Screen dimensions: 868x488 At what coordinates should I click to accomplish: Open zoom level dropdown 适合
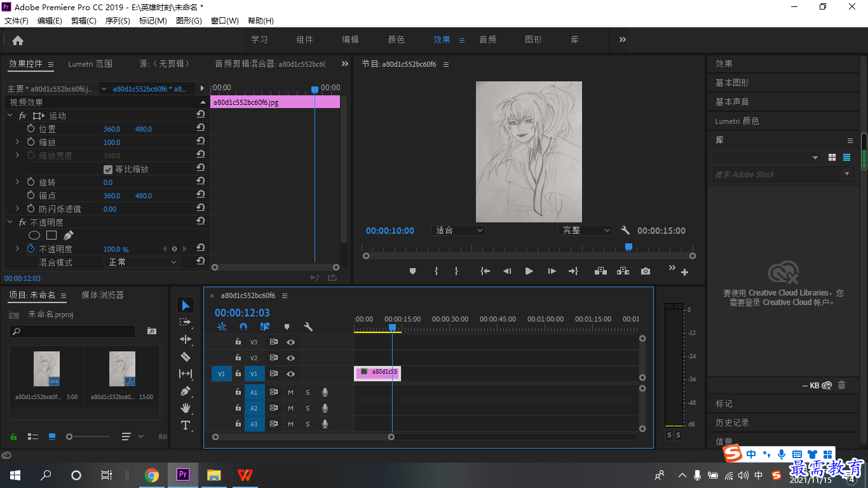[x=458, y=231]
